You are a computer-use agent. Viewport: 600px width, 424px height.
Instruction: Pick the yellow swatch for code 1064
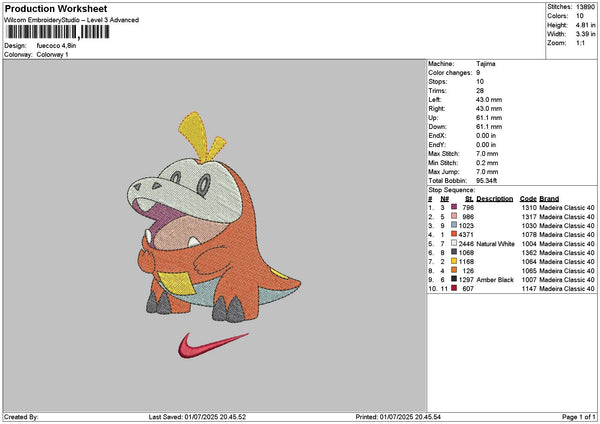[x=454, y=261]
